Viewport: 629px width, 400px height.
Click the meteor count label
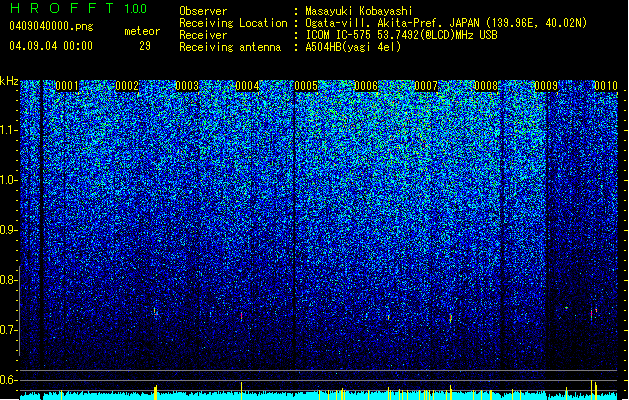click(x=142, y=31)
